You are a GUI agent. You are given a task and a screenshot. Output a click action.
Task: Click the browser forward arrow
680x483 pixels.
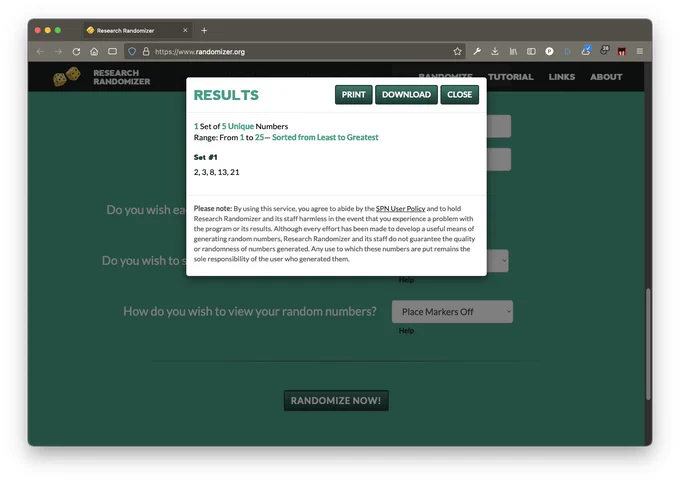(58, 52)
